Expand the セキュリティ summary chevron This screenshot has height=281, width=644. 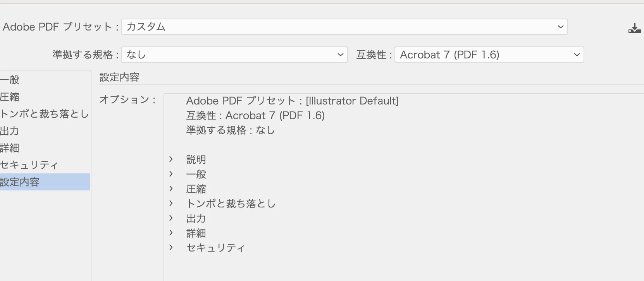click(x=171, y=247)
